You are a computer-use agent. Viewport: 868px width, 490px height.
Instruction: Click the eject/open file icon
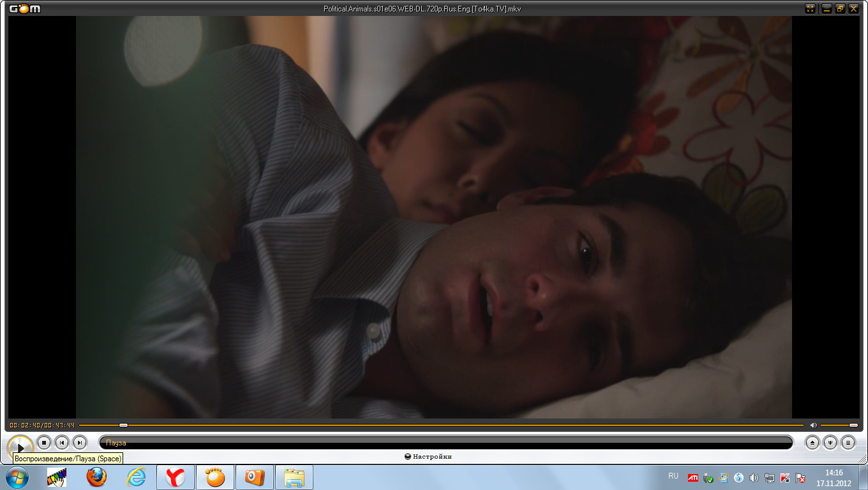812,442
